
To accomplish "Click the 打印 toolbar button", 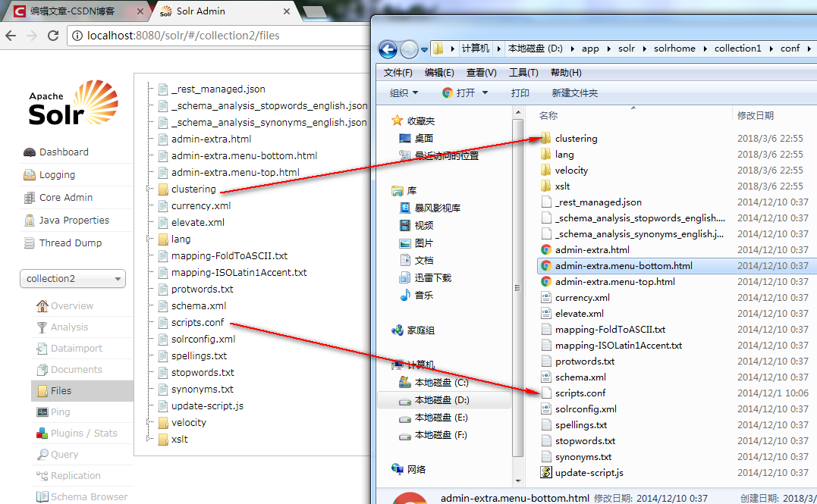I will click(x=520, y=92).
